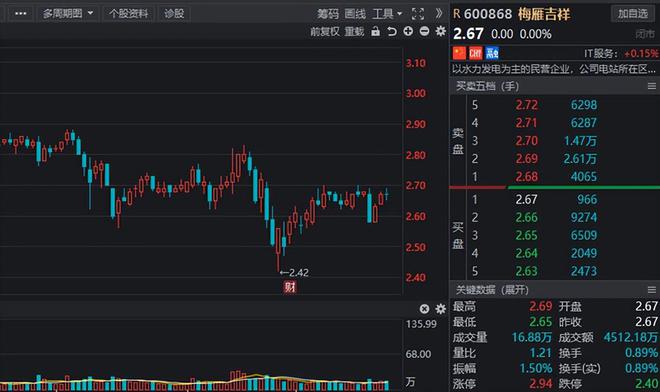Open volume panel settings gear
Screen dimensions: 660x392
441,309
